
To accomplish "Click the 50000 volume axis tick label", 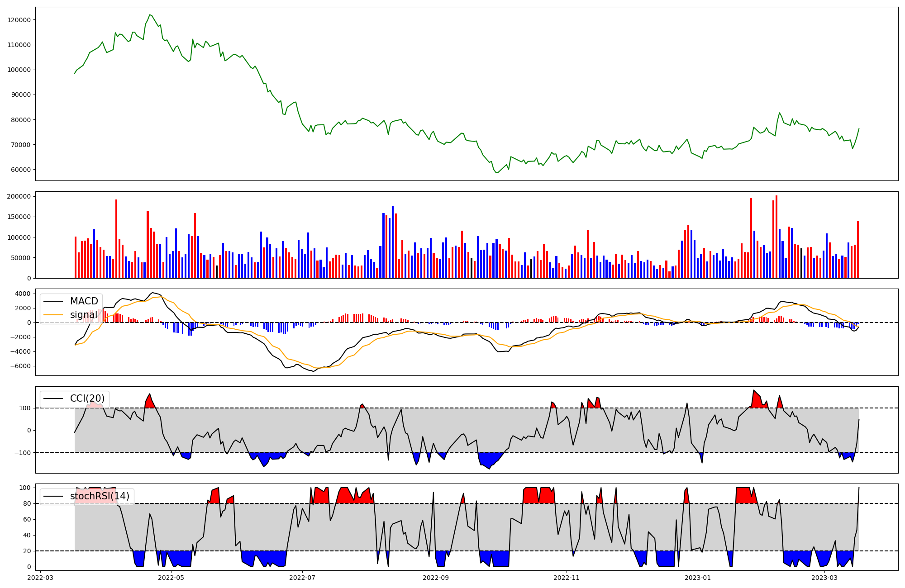I will [21, 258].
